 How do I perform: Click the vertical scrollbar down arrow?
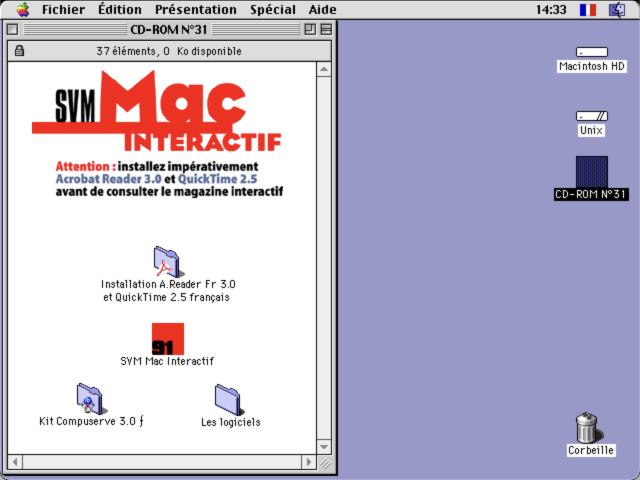(x=324, y=447)
